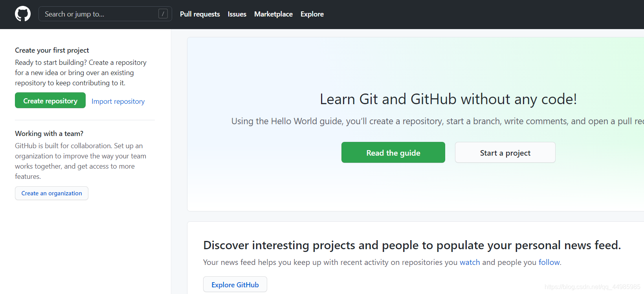This screenshot has height=294, width=644.
Task: Go to Marketplace in top navigation
Action: (273, 14)
